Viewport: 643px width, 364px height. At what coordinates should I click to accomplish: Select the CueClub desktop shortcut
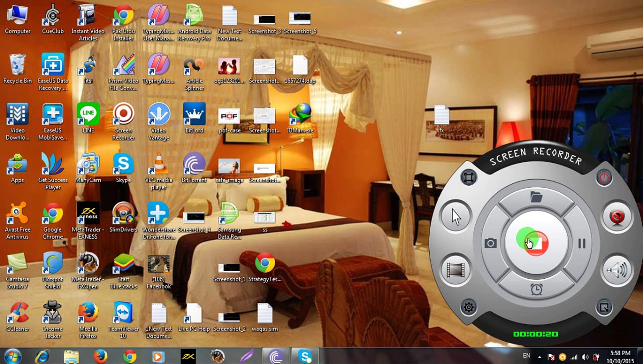tap(53, 19)
